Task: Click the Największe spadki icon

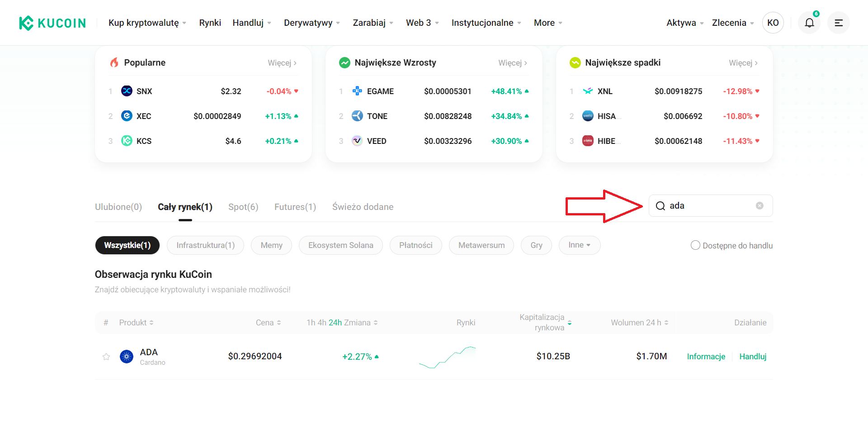Action: (575, 62)
